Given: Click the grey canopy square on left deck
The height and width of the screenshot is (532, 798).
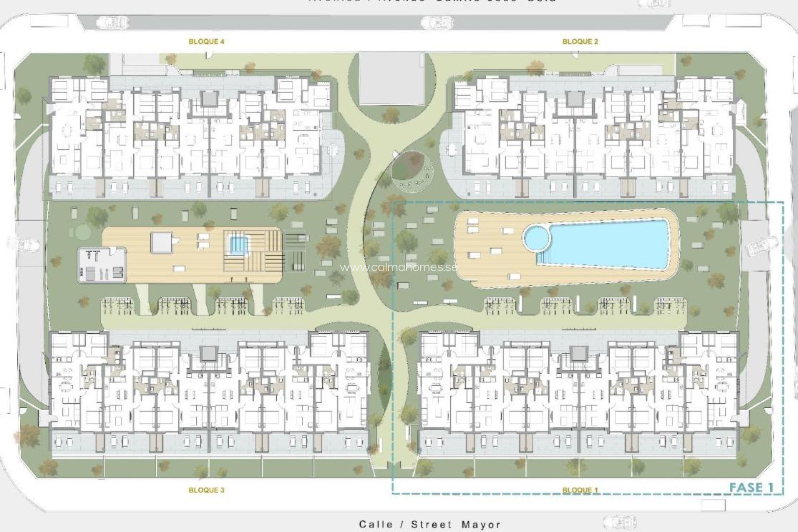Looking at the screenshot, I should click(162, 242).
